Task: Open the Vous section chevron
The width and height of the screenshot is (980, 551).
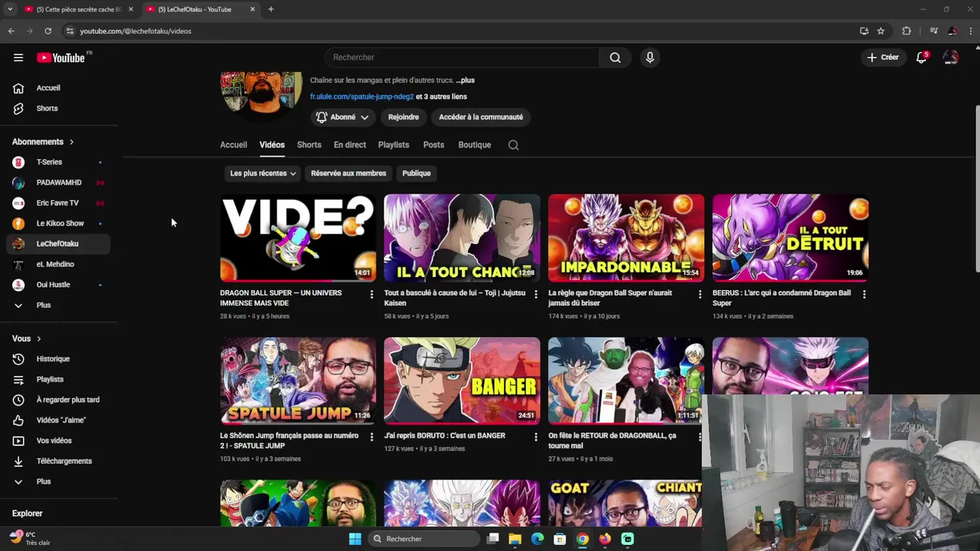Action: click(38, 338)
